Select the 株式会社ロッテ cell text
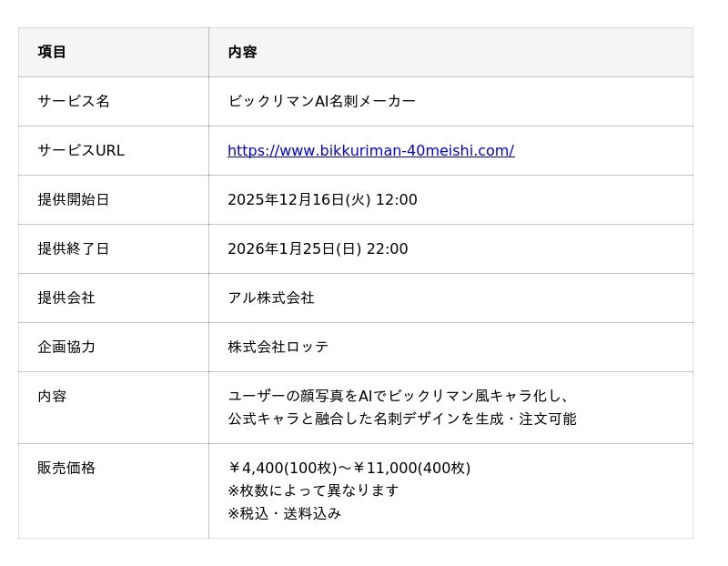Viewport: 728px width, 566px height. pos(278,347)
